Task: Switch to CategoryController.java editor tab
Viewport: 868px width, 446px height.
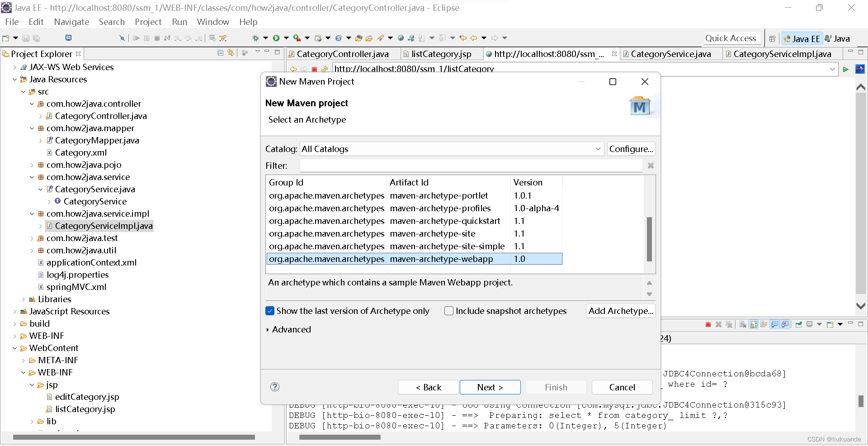Action: pos(343,54)
